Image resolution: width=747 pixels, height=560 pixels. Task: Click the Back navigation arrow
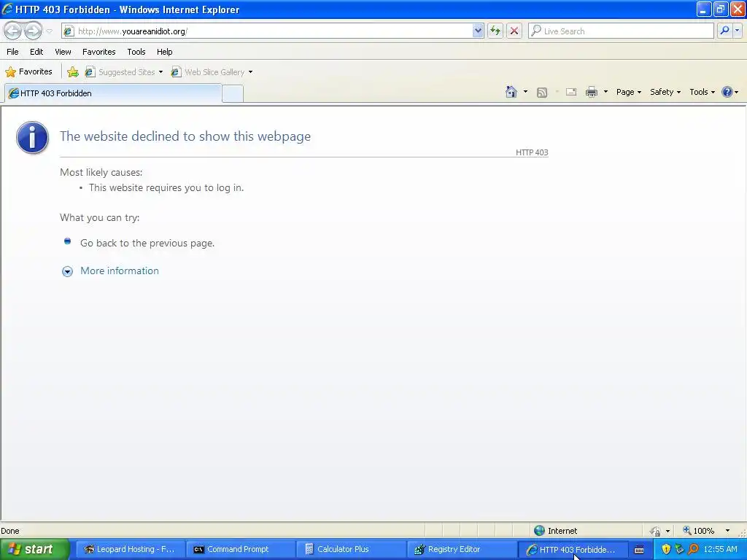pos(13,31)
